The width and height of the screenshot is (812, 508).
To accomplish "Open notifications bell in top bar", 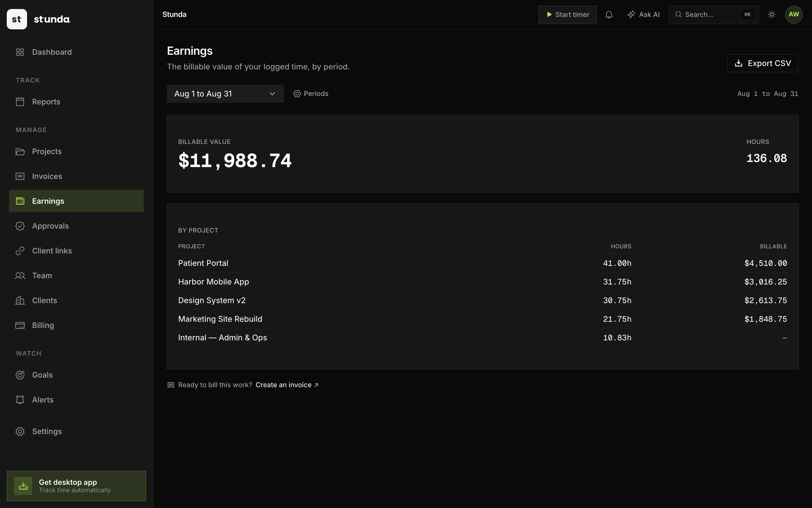I will tap(609, 14).
